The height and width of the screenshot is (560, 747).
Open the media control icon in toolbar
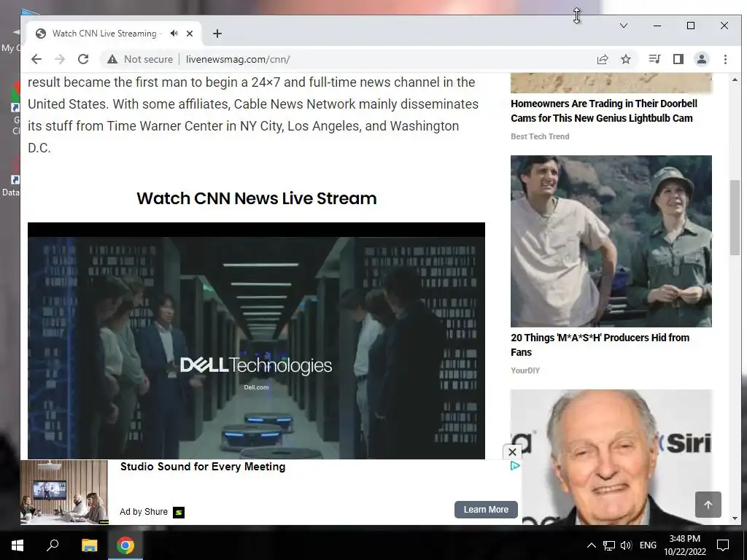(654, 59)
